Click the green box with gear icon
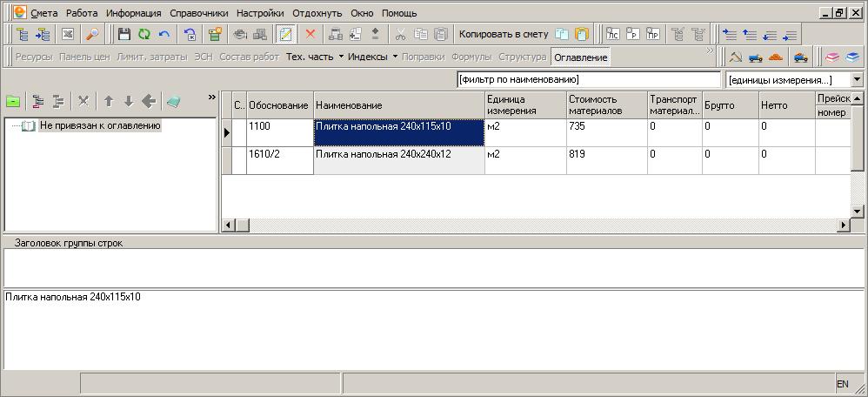The height and width of the screenshot is (397, 868). point(215,34)
